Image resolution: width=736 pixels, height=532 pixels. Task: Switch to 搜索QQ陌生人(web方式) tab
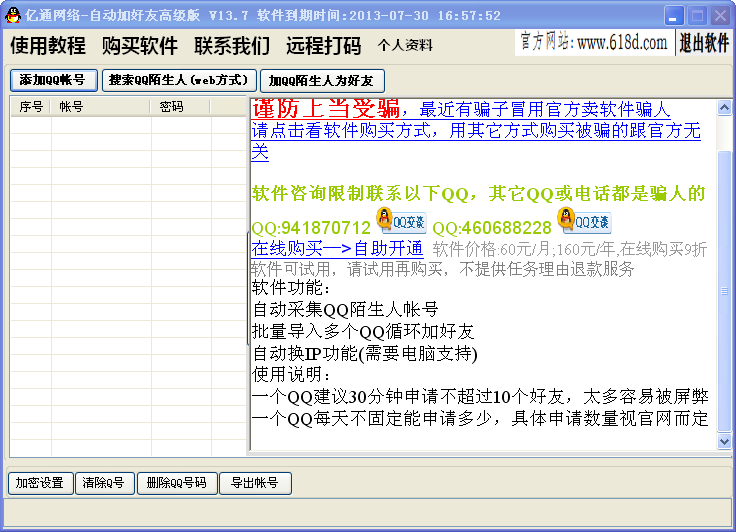[179, 80]
